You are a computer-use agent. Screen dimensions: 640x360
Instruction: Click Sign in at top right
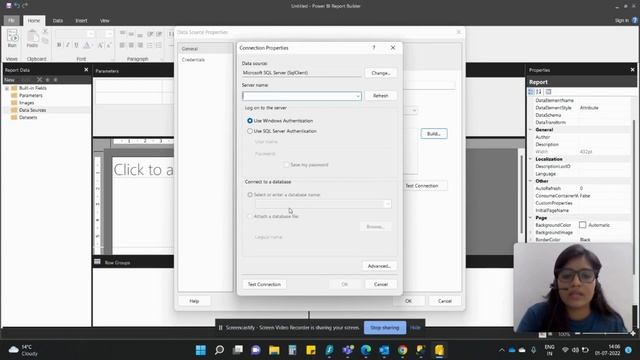coord(622,20)
